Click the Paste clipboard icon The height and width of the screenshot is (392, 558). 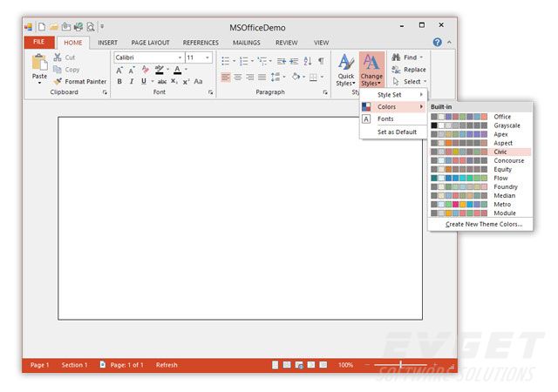(39, 63)
